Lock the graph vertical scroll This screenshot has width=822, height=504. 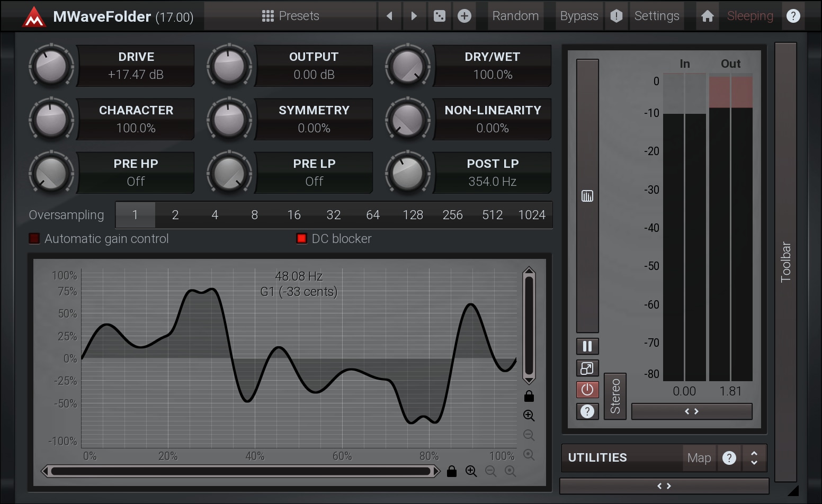click(529, 397)
